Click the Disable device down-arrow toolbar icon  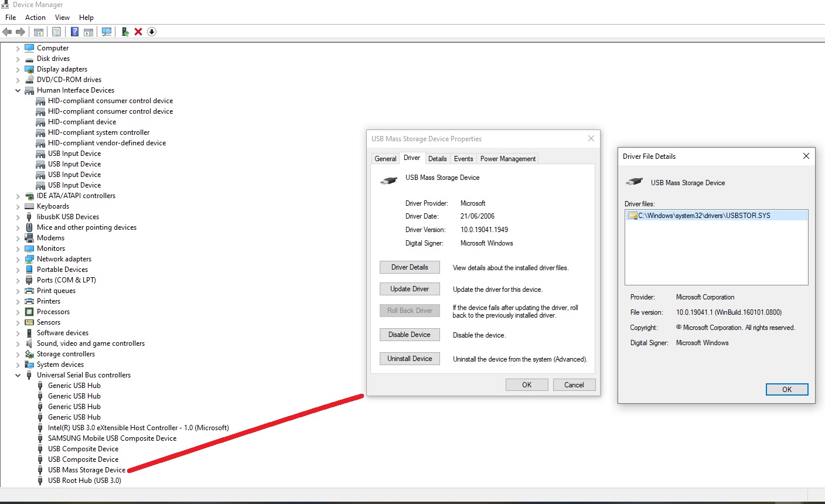tap(151, 32)
